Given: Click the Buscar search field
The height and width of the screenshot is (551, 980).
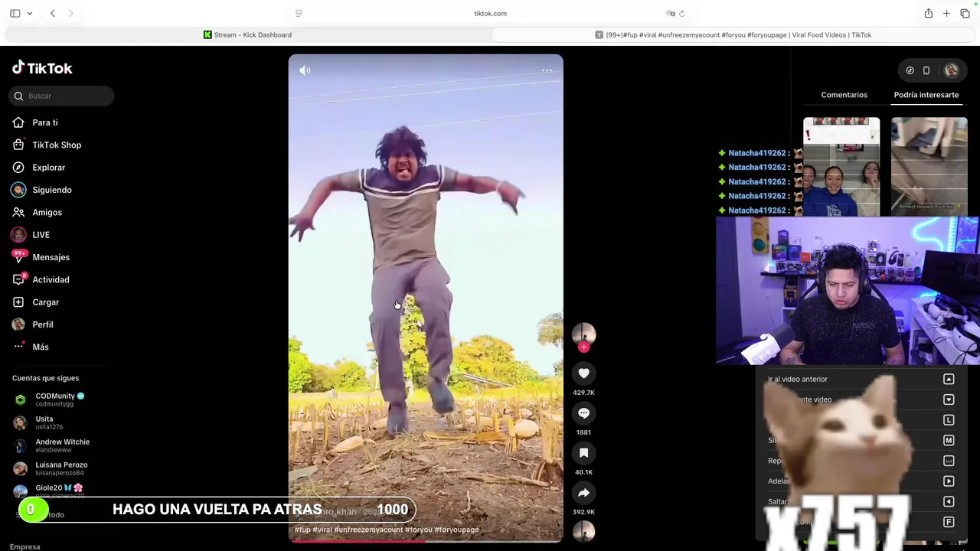Looking at the screenshot, I should (x=61, y=96).
